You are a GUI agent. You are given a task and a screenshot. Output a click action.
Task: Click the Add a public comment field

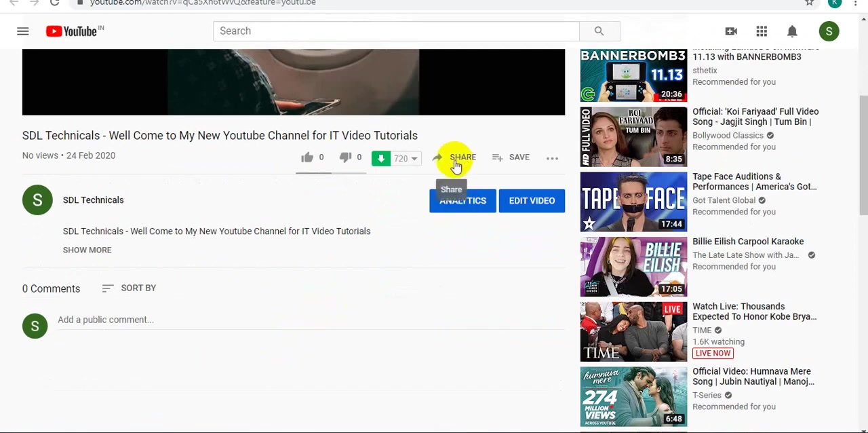[311, 320]
